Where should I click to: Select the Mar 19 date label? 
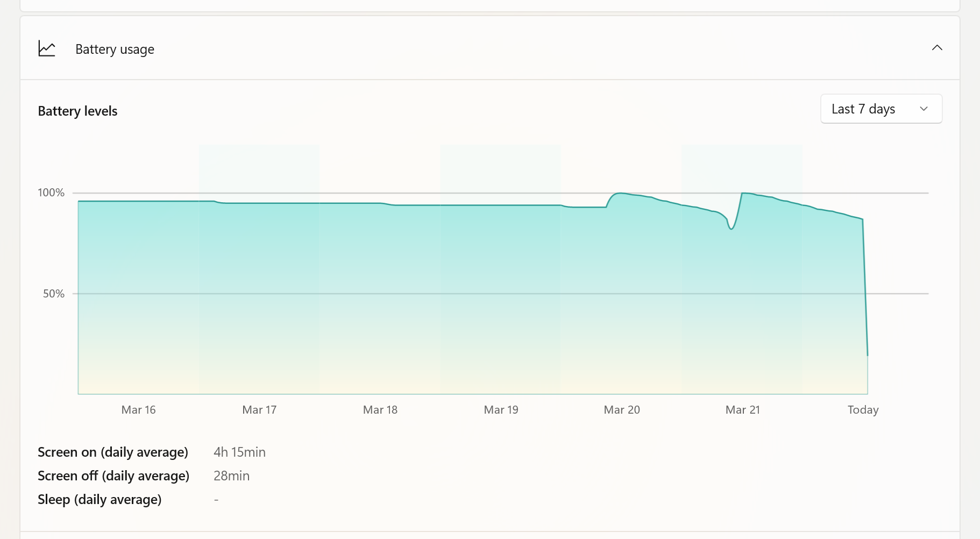click(x=501, y=410)
